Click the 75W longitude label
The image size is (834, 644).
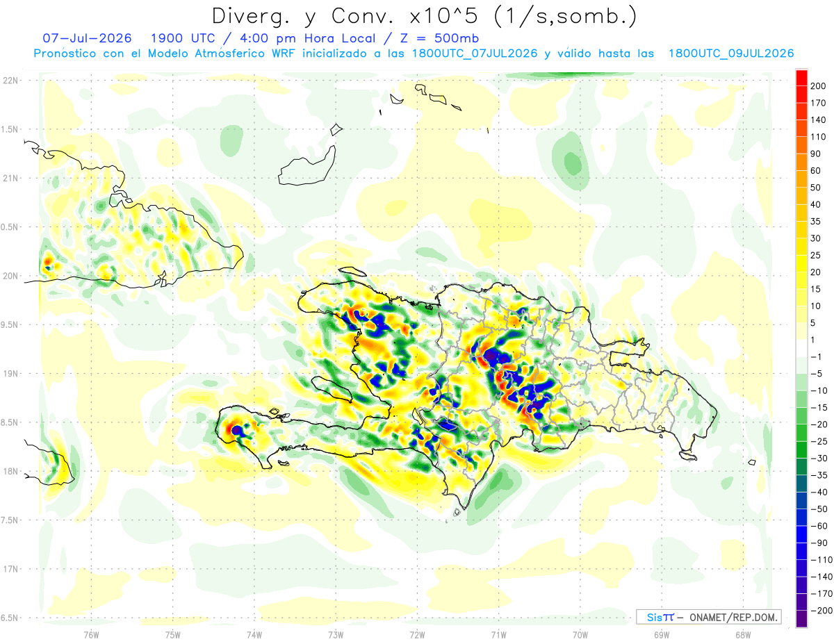[172, 634]
